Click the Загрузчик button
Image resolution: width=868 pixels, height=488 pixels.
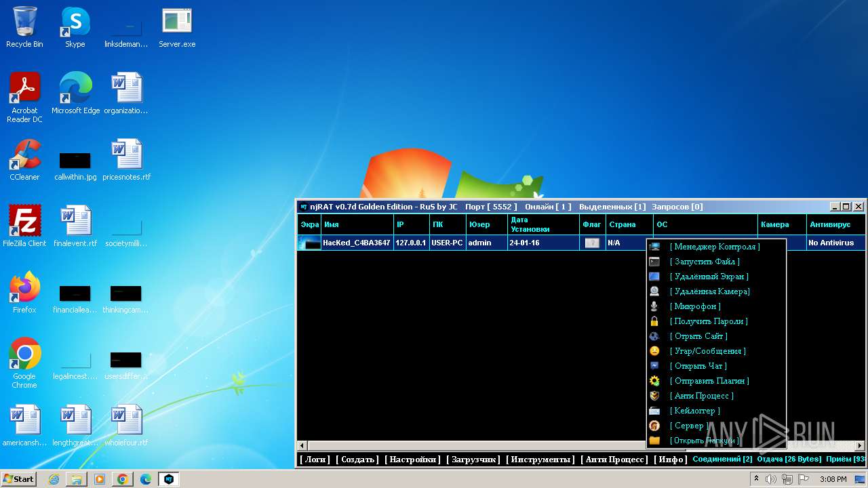473,460
